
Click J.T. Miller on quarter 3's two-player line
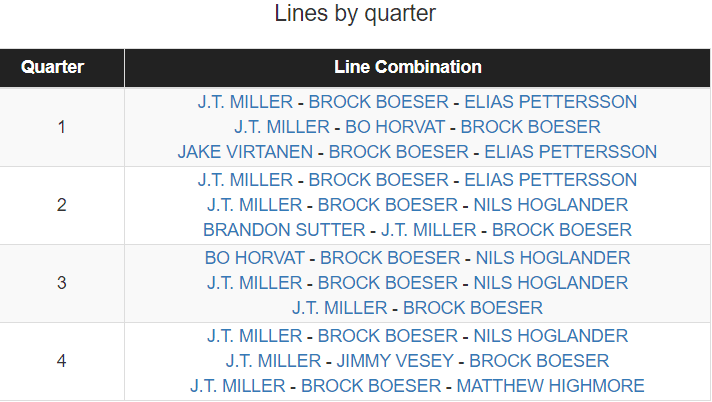(x=340, y=308)
